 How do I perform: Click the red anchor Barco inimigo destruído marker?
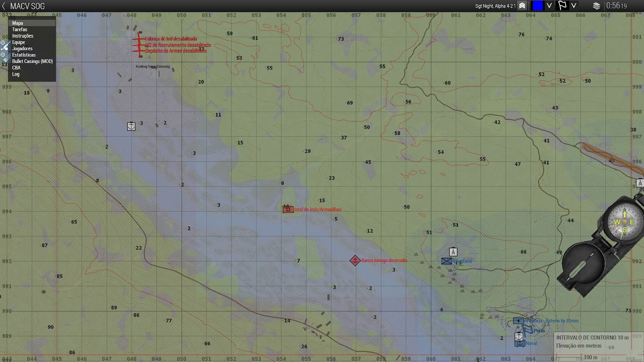click(355, 261)
